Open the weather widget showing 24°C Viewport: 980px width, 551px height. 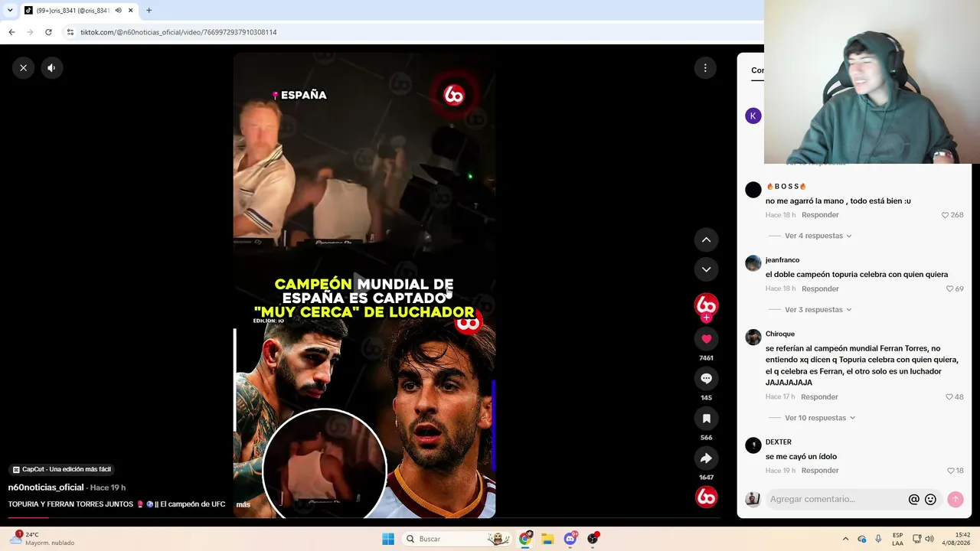[42, 539]
